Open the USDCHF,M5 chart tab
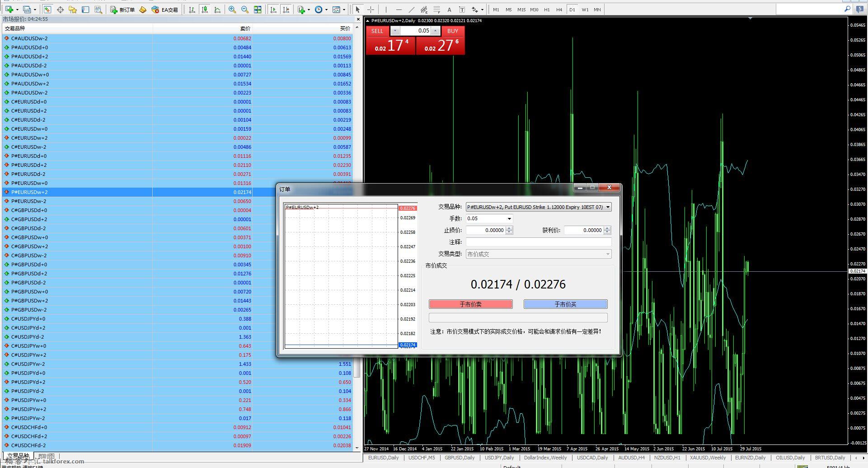868x468 pixels. 421,458
